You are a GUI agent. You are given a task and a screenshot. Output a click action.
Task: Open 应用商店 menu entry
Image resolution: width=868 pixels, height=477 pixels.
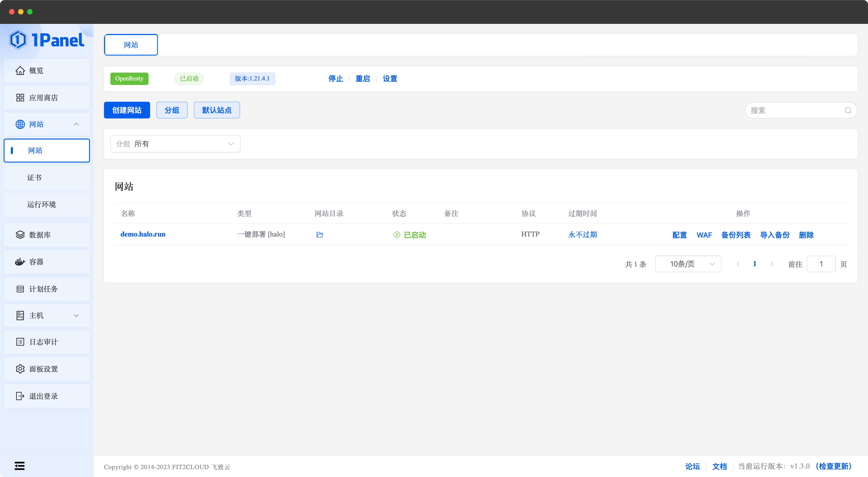tap(47, 97)
